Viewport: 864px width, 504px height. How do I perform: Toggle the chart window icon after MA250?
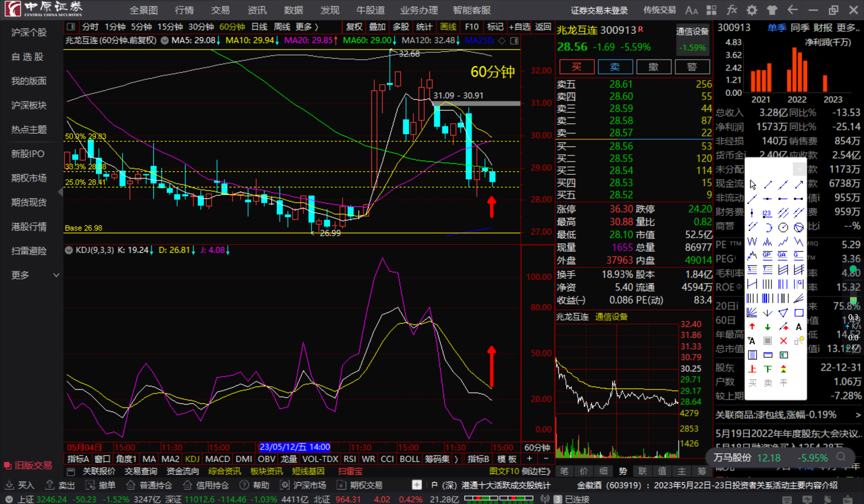pyautogui.click(x=514, y=40)
